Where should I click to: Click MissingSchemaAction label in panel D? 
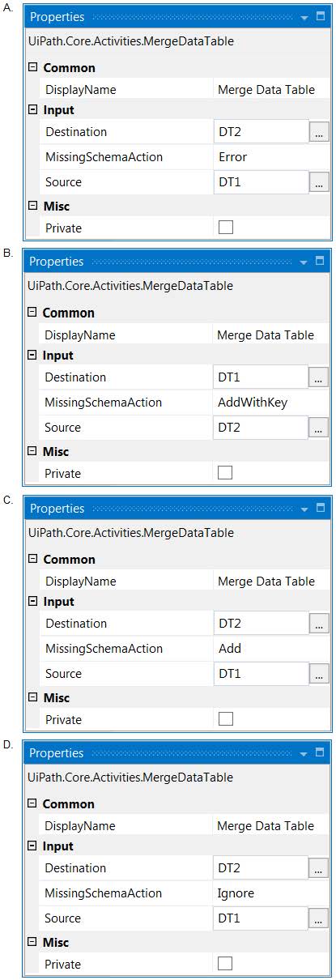(103, 893)
